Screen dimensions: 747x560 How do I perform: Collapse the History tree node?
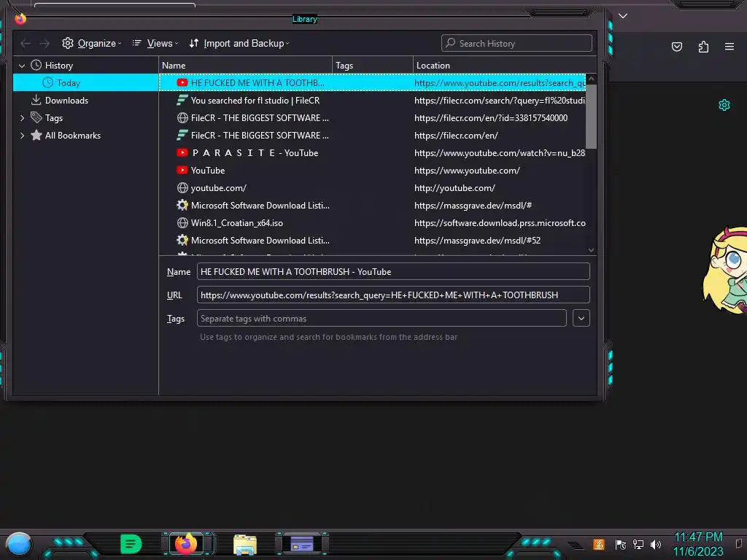click(22, 66)
